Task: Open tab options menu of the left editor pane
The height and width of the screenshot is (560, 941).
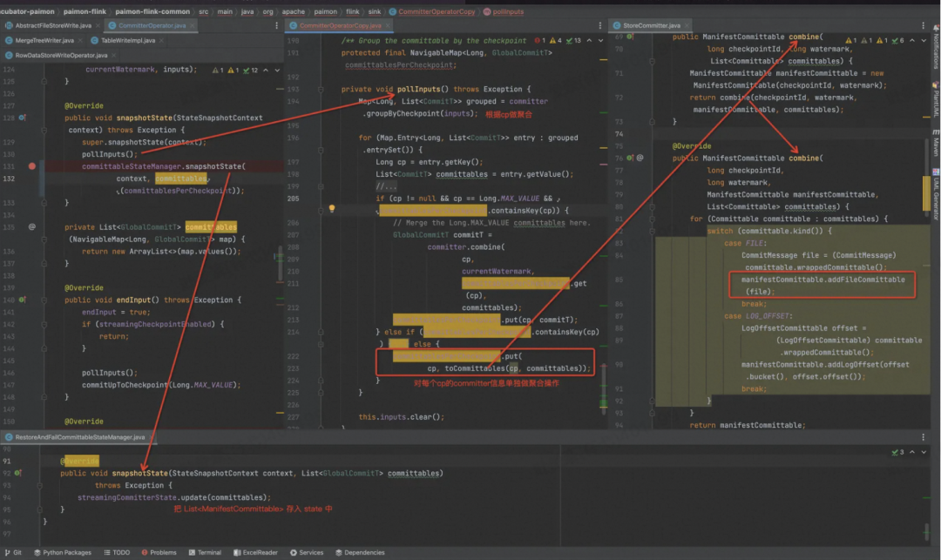Action: point(275,26)
